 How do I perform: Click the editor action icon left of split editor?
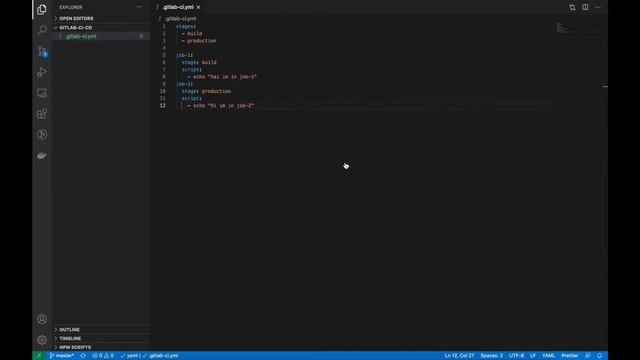(x=572, y=7)
